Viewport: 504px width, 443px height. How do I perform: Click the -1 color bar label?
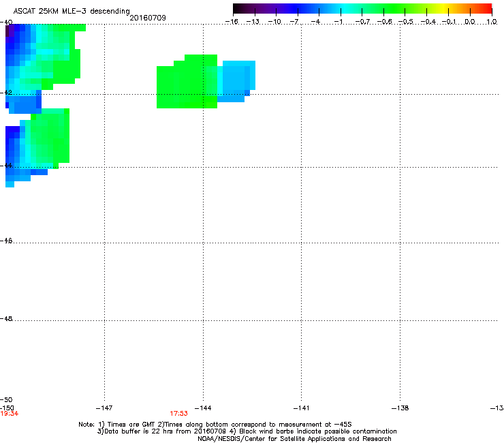338,22
